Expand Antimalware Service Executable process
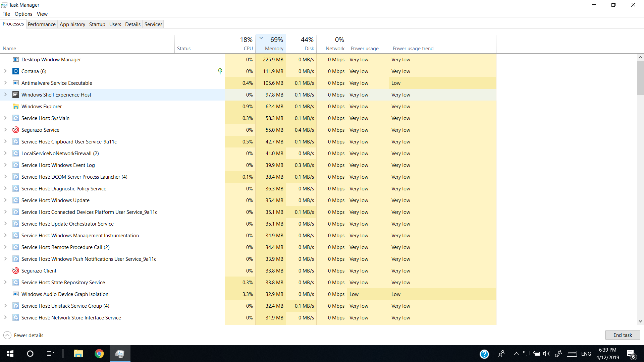 click(5, 83)
